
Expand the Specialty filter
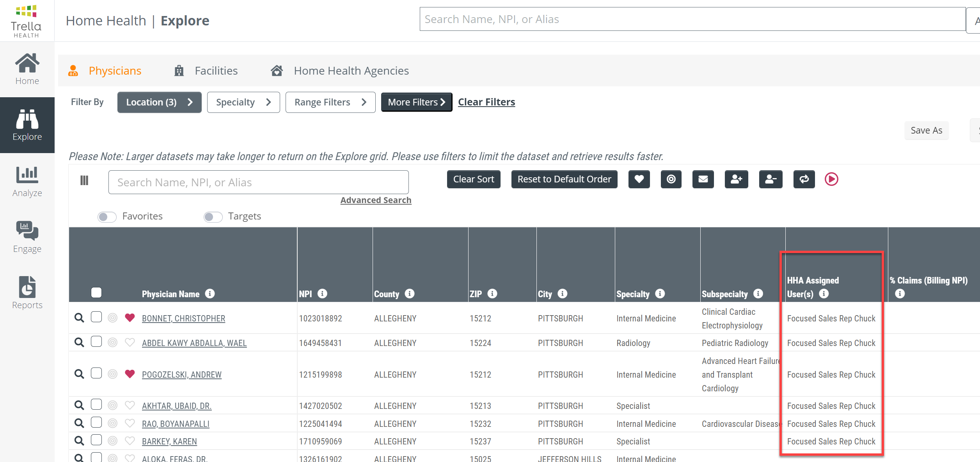pyautogui.click(x=243, y=102)
